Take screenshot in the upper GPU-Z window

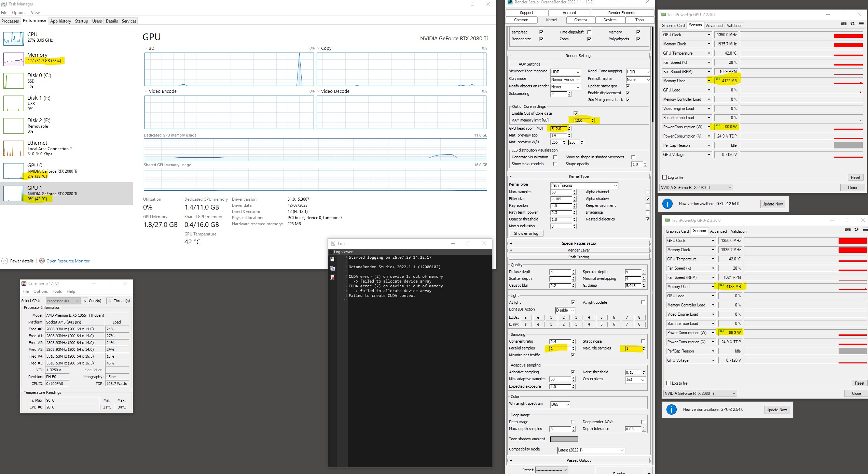[843, 24]
